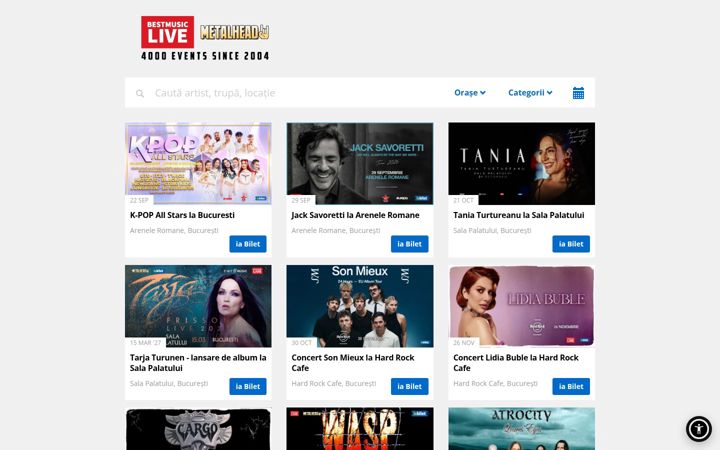This screenshot has width=720, height=450.
Task: Click the 4000 Events Since 2004 tagline
Action: click(x=205, y=56)
